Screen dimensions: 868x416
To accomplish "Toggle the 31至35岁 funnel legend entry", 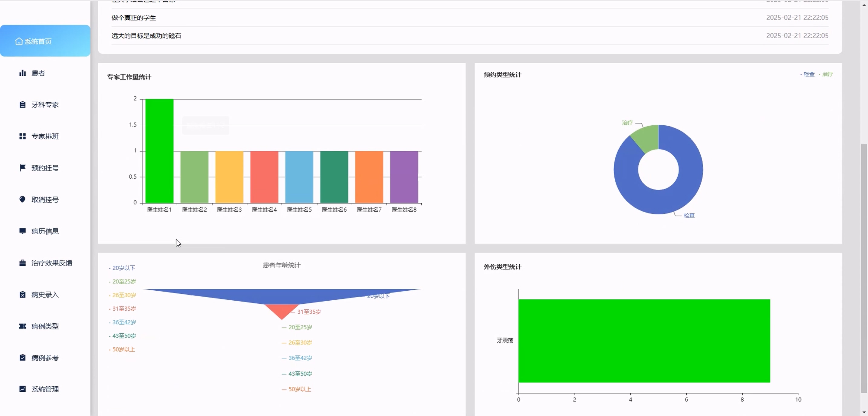I will pyautogui.click(x=124, y=309).
